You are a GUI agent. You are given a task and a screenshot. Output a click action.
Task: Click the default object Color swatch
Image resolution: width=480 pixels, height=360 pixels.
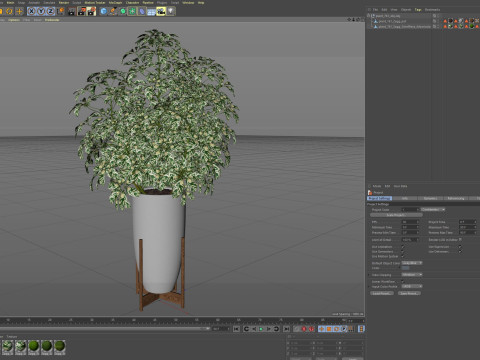pyautogui.click(x=406, y=268)
